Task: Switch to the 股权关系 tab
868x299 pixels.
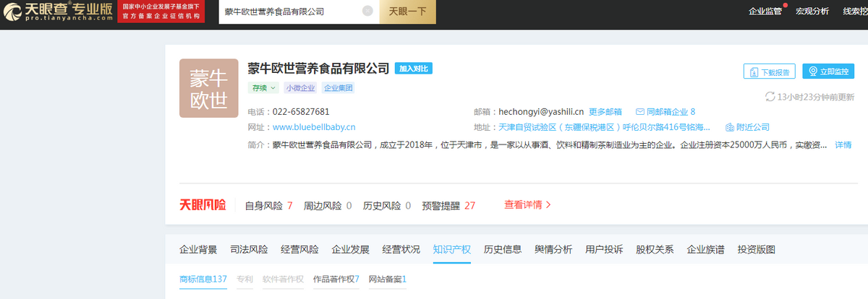Action: point(655,250)
